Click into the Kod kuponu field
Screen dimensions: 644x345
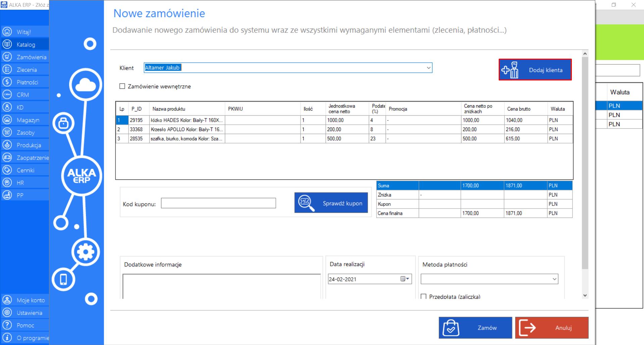218,203
